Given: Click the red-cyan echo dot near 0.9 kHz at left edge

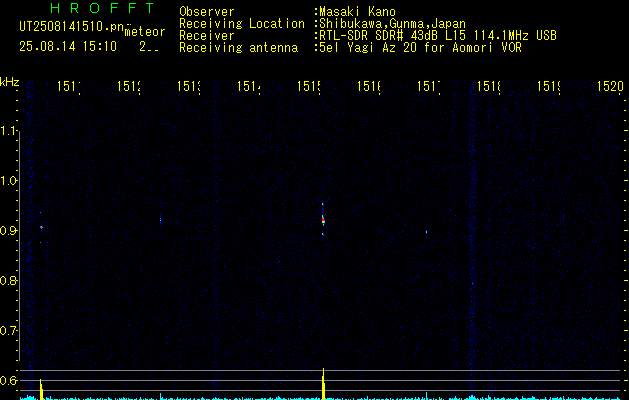Looking at the screenshot, I should (41, 227).
